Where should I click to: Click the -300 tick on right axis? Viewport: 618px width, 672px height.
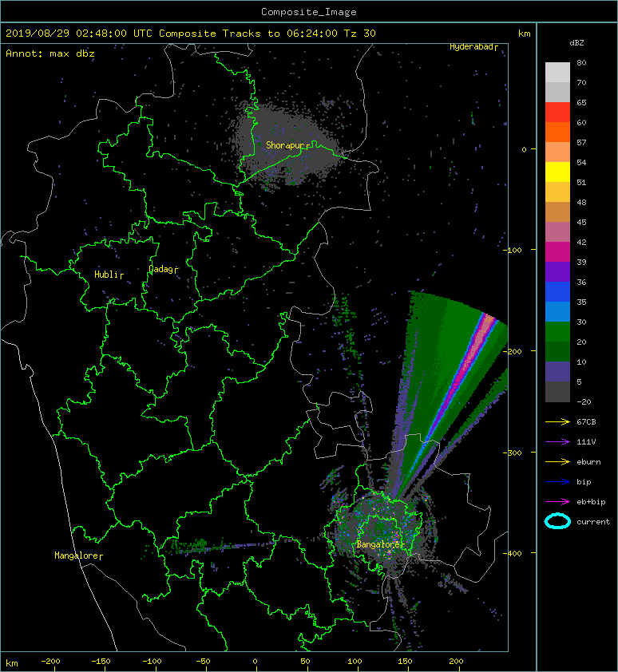coord(512,453)
